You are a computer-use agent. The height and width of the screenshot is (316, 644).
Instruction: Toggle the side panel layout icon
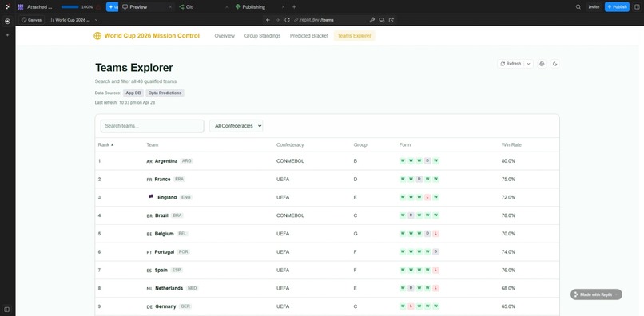point(637,7)
